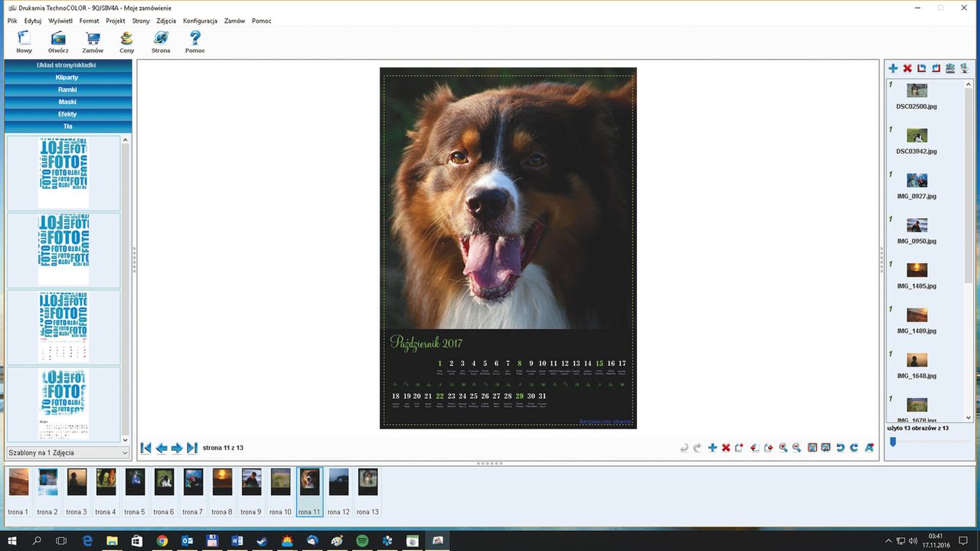980x551 pixels.
Task: Click the red X icon under the canvas
Action: coord(726,448)
